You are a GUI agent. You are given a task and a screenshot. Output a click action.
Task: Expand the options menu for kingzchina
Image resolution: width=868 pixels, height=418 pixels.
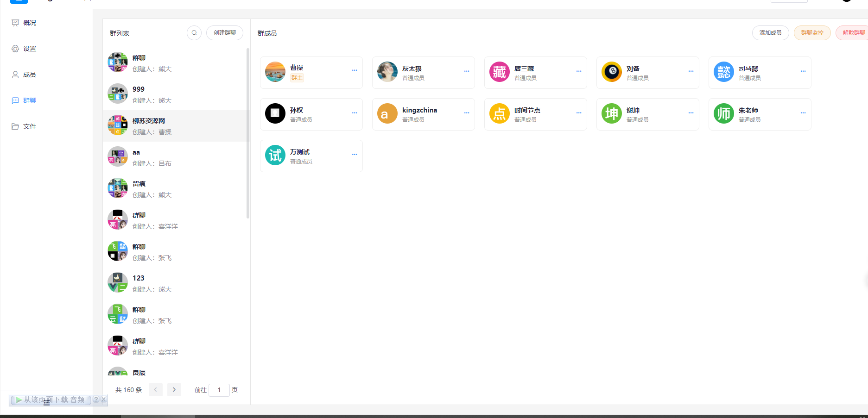[x=467, y=113]
